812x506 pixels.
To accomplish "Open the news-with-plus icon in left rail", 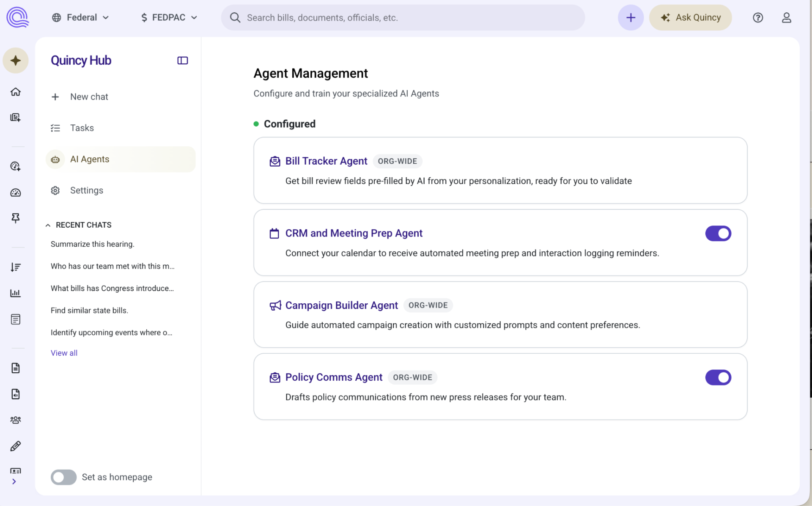I will point(16,118).
